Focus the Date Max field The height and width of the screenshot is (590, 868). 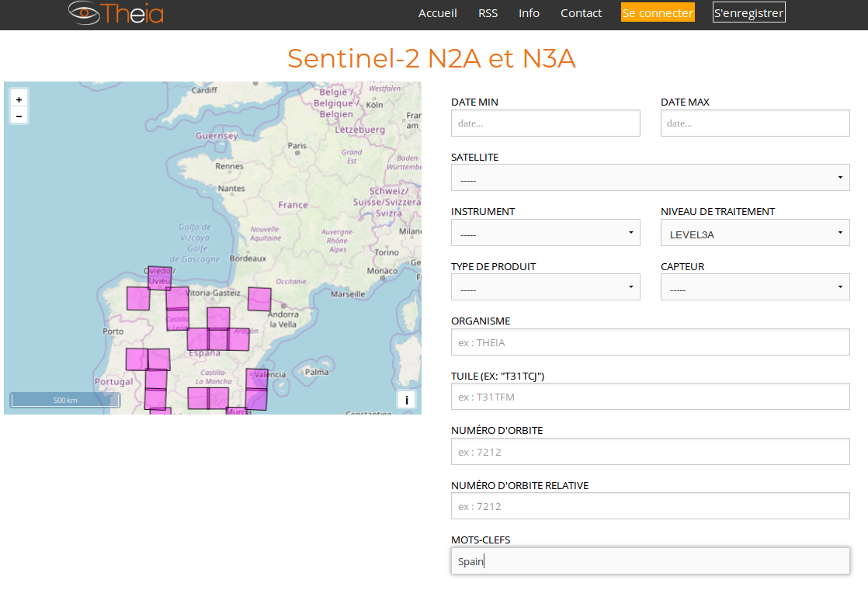(x=755, y=123)
